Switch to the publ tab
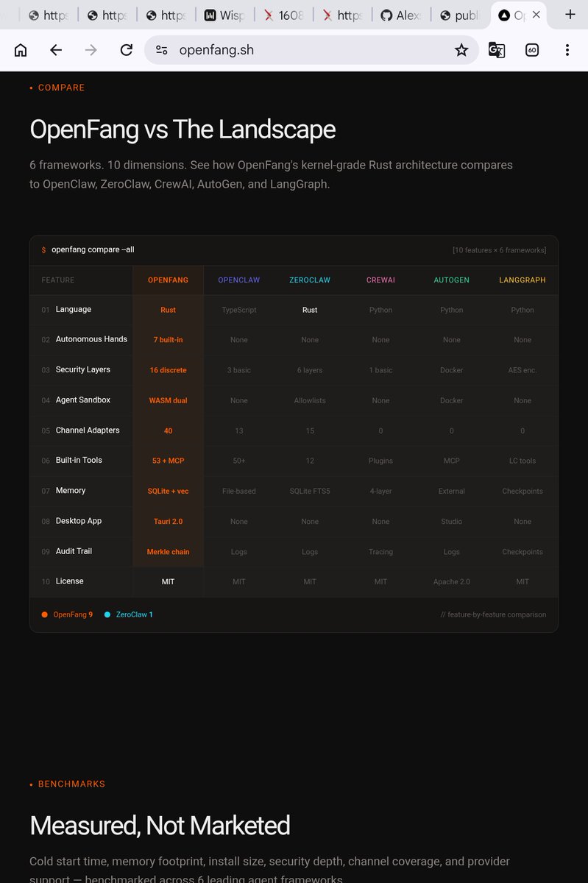This screenshot has height=883, width=588. pyautogui.click(x=460, y=15)
